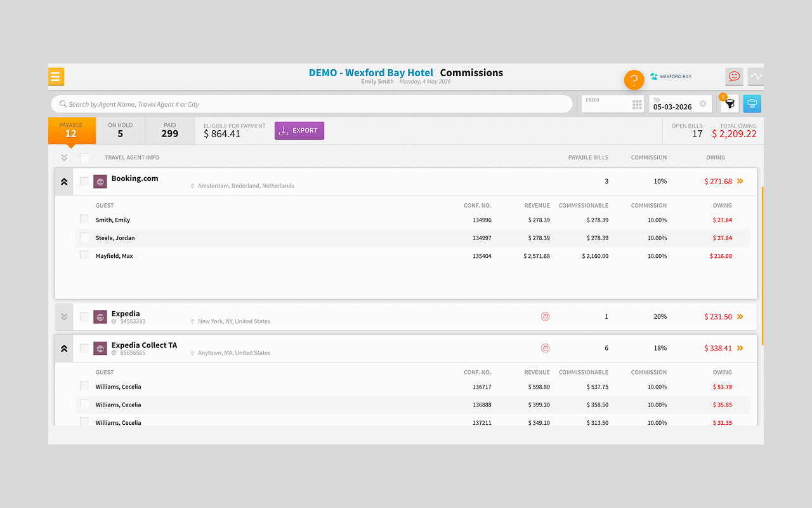Check the Booking.com agent checkbox
Image resolution: width=812 pixels, height=508 pixels.
[84, 182]
